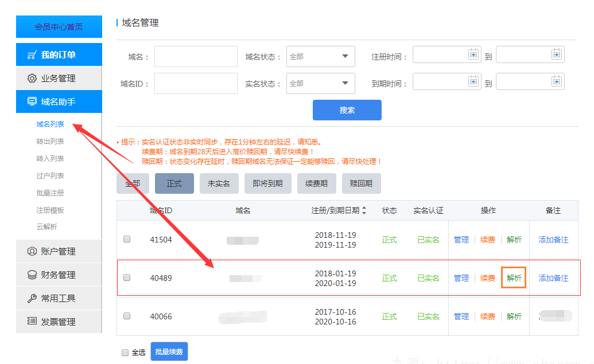Go to 会员中心首页
The height and width of the screenshot is (364, 594).
59,26
